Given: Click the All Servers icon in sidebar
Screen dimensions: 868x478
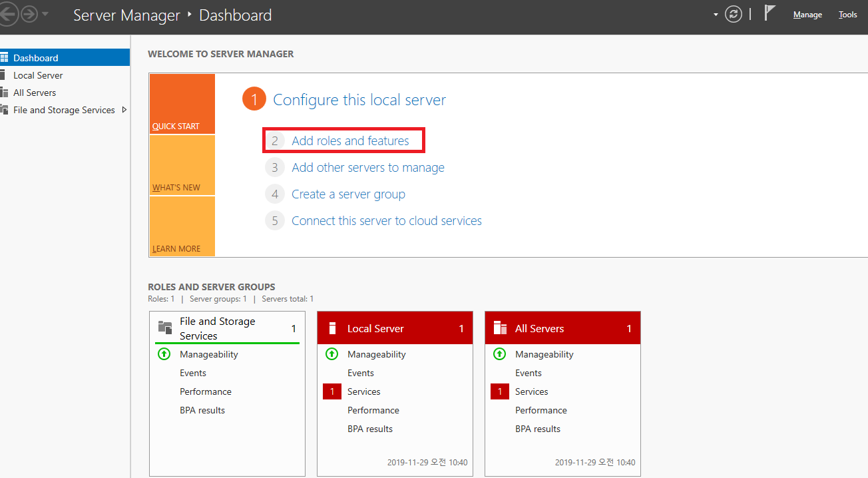Looking at the screenshot, I should coord(4,93).
